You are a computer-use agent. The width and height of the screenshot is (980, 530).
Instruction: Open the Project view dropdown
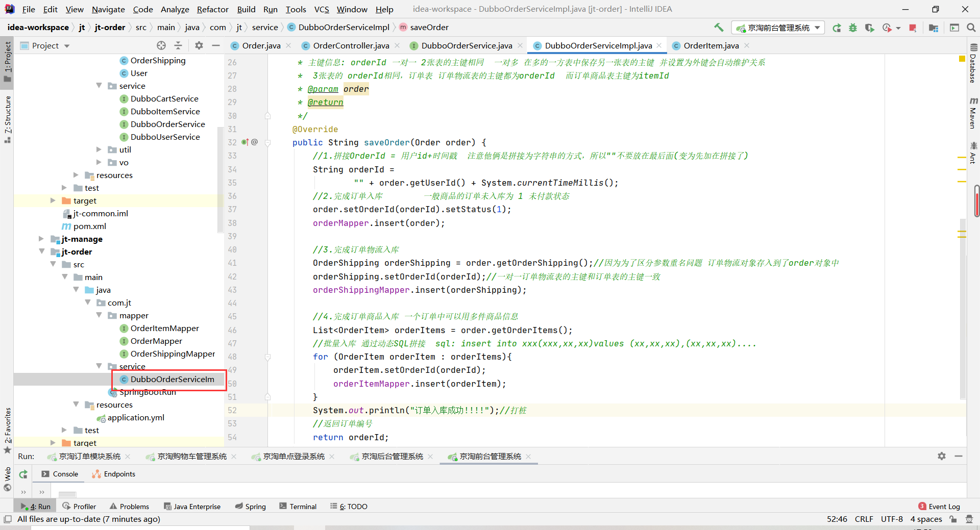click(x=45, y=45)
